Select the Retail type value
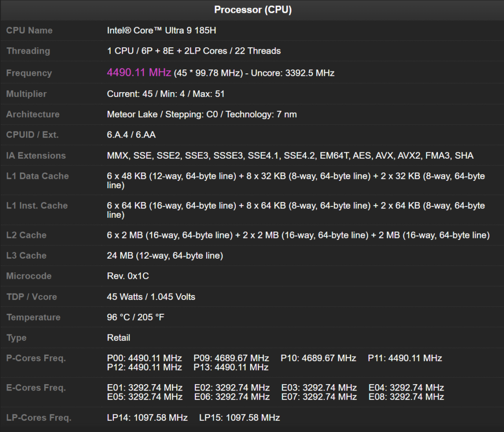The width and height of the screenshot is (504, 432). tap(119, 338)
